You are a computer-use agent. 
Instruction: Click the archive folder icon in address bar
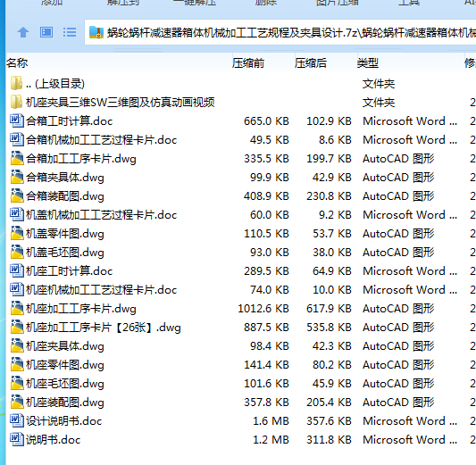coord(96,32)
